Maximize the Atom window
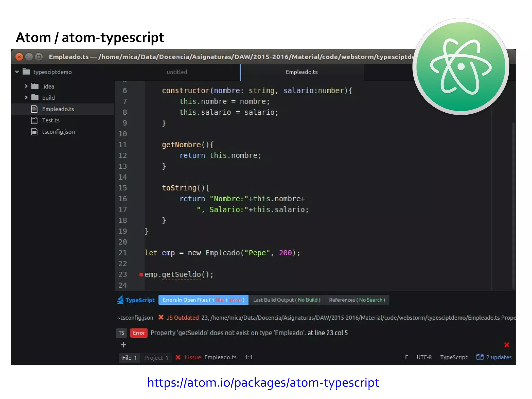 (x=39, y=57)
